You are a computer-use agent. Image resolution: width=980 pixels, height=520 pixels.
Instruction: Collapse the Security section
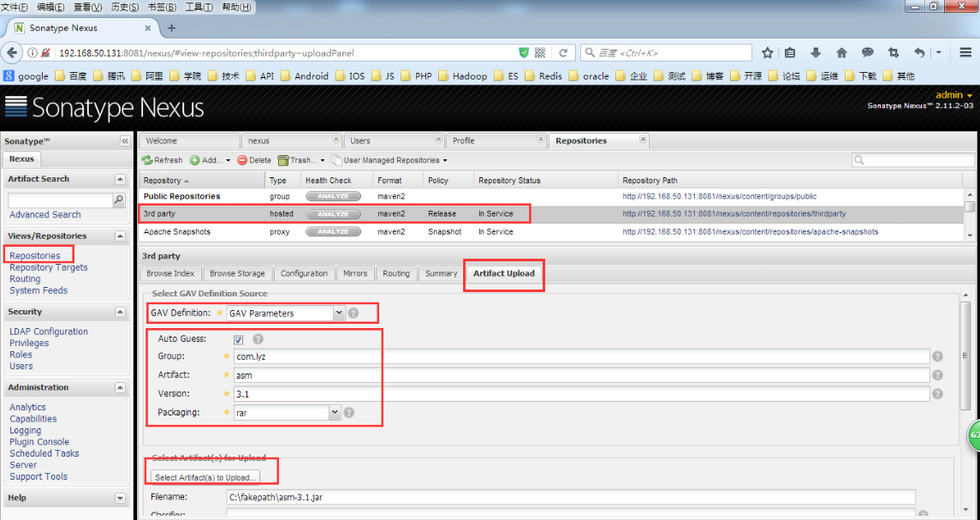[x=120, y=312]
